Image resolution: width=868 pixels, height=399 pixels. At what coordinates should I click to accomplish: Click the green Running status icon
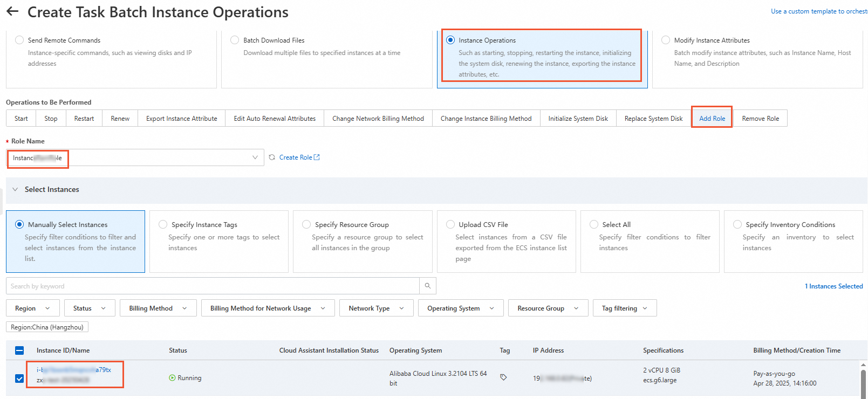(x=172, y=378)
